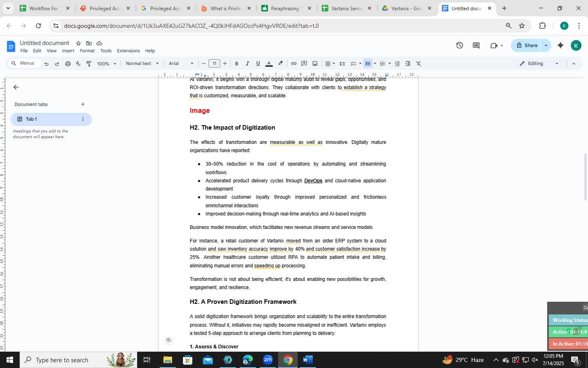The width and height of the screenshot is (588, 368).
Task: Print the document
Action: [68, 63]
